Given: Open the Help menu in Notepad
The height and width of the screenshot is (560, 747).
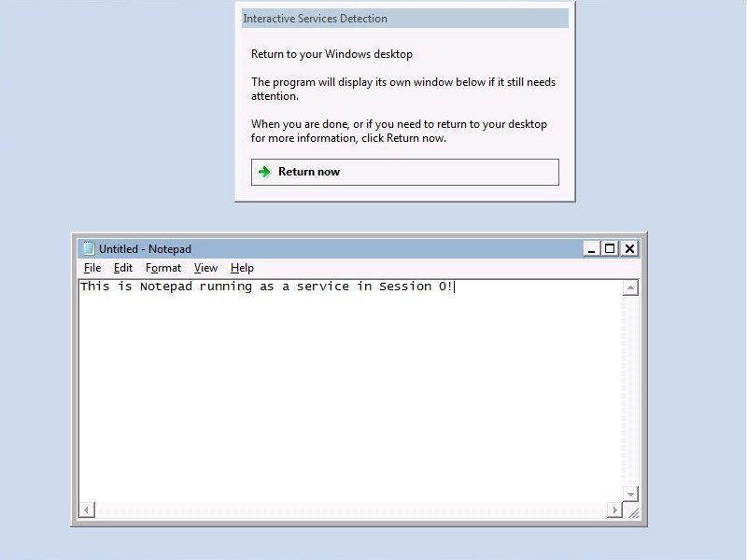Looking at the screenshot, I should (x=242, y=268).
